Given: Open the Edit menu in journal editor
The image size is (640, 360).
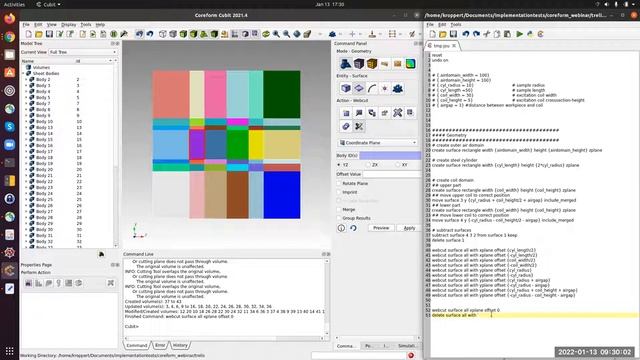Looking at the screenshot, I should 442,25.
